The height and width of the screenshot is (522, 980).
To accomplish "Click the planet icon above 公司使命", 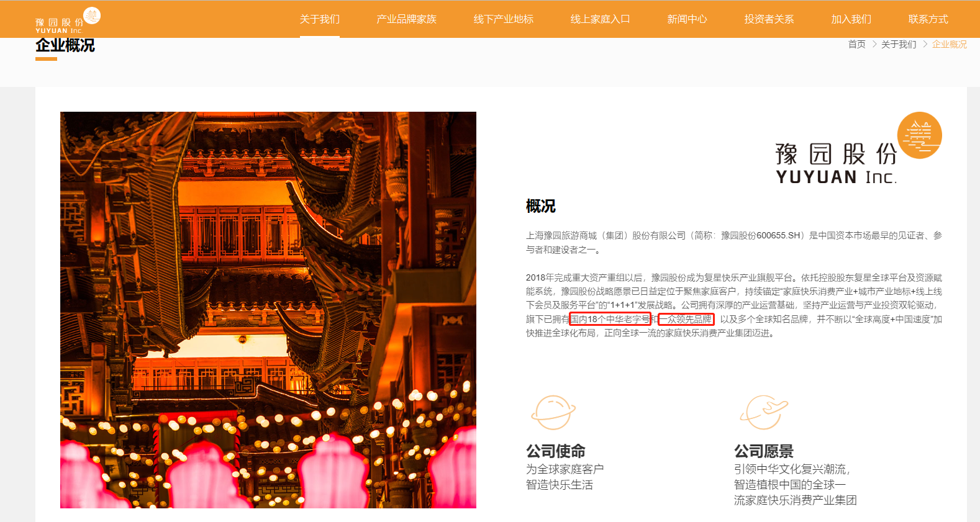I will [553, 412].
